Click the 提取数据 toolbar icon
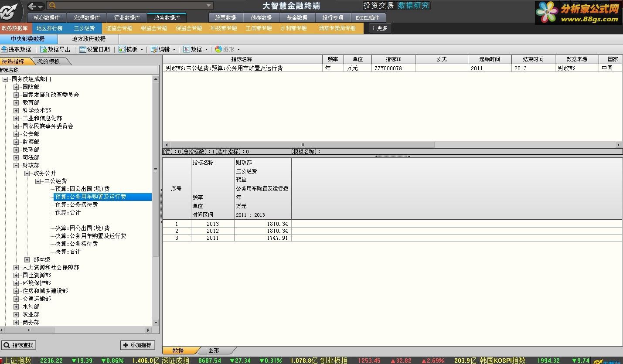623x364 pixels. click(x=4, y=49)
